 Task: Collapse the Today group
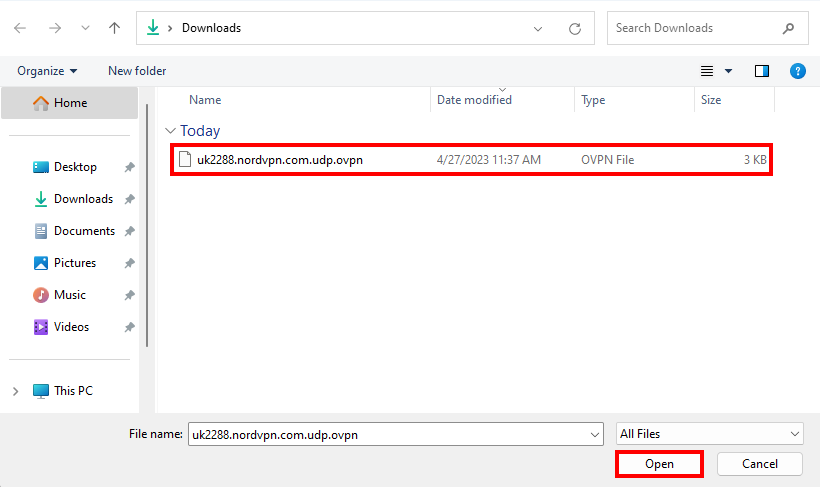point(171,131)
